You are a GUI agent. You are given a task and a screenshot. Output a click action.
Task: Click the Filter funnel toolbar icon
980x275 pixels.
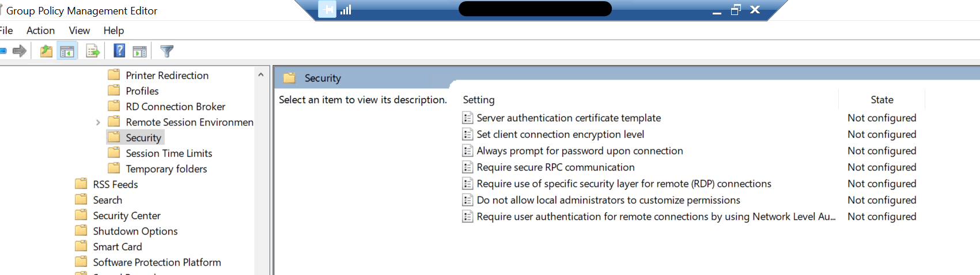pyautogui.click(x=167, y=51)
